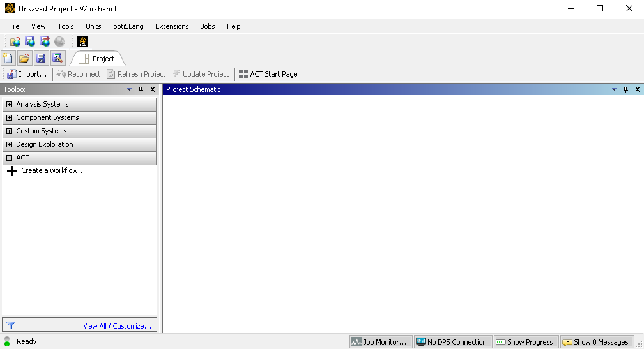The image size is (644, 349).
Task: Select the Project tab
Action: pyautogui.click(x=97, y=59)
